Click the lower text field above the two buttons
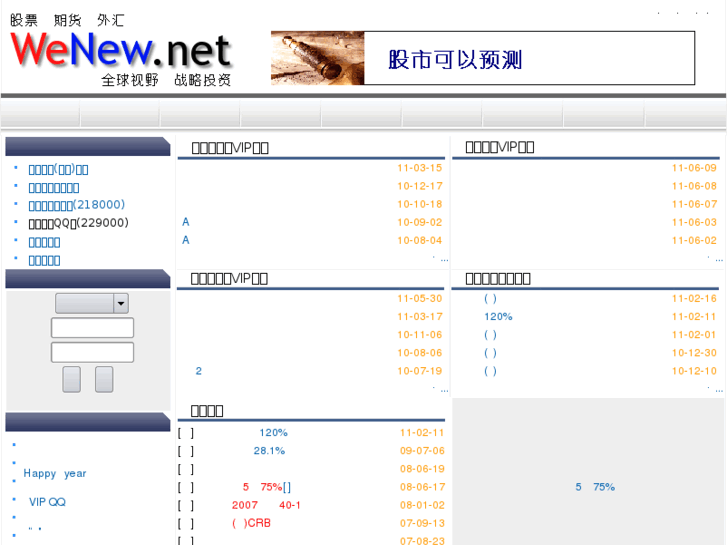The height and width of the screenshot is (545, 727). (92, 353)
